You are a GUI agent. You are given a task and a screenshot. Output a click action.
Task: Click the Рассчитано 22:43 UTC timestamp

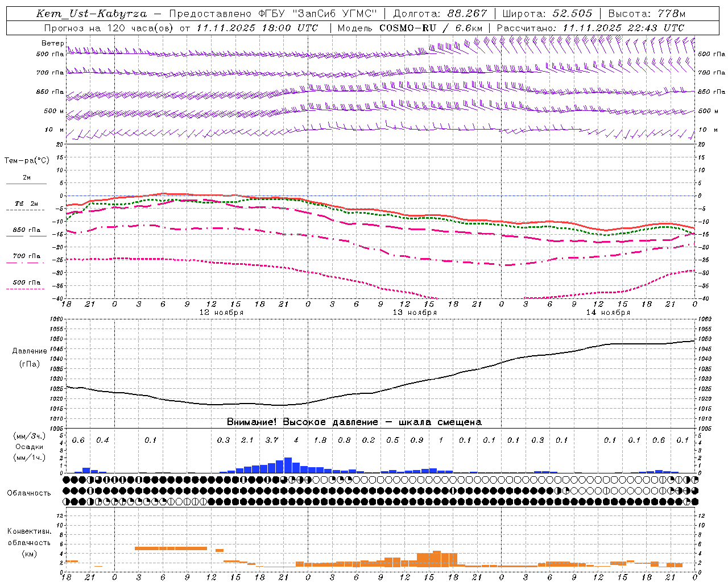591,28
